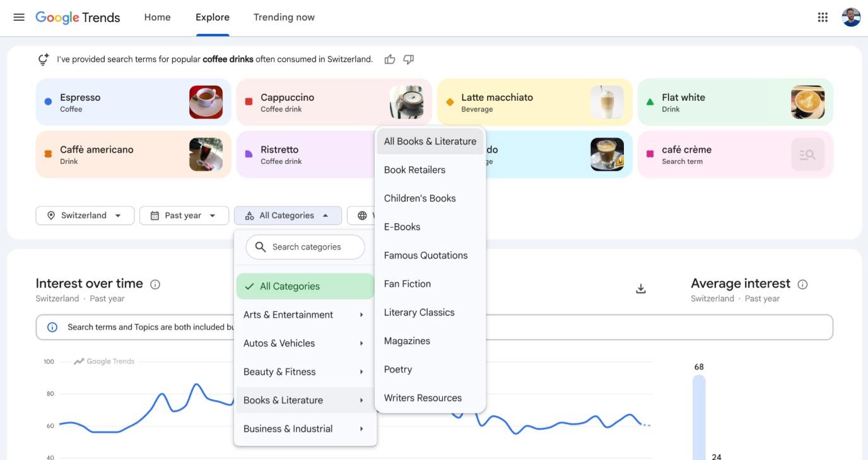868x460 pixels.
Task: Click the Caffè americano orange marker
Action: [x=48, y=154]
